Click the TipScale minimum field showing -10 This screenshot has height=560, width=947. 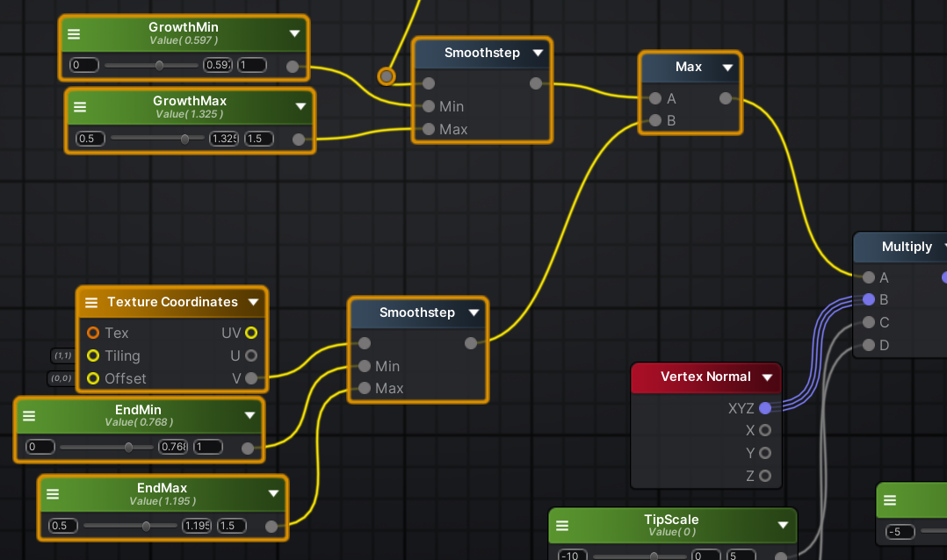pos(572,555)
